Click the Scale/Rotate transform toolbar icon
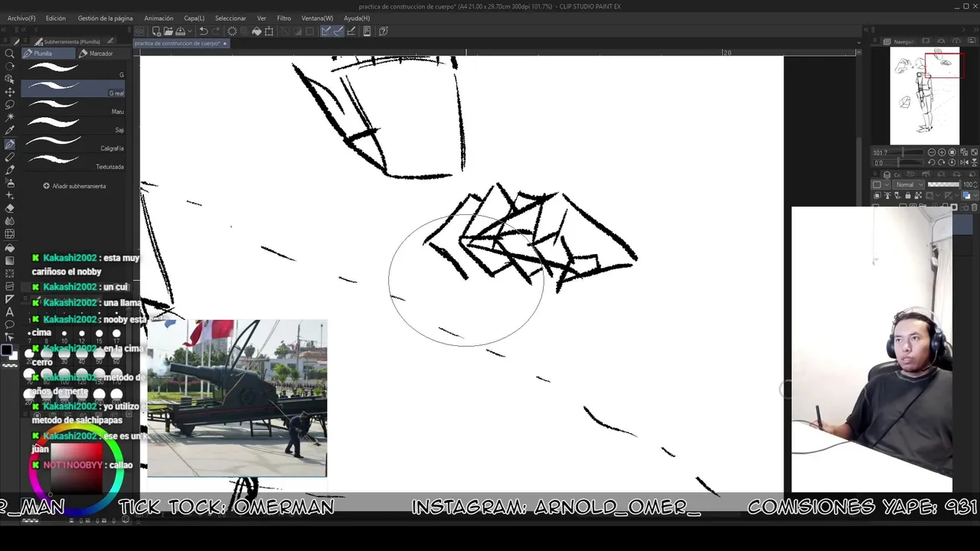This screenshot has width=980, height=551. (x=269, y=31)
